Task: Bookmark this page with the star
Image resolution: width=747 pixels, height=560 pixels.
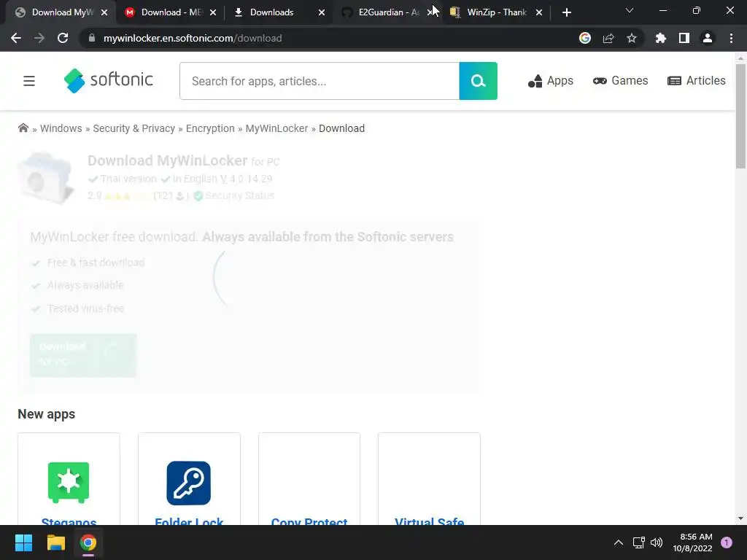Action: coord(632,38)
